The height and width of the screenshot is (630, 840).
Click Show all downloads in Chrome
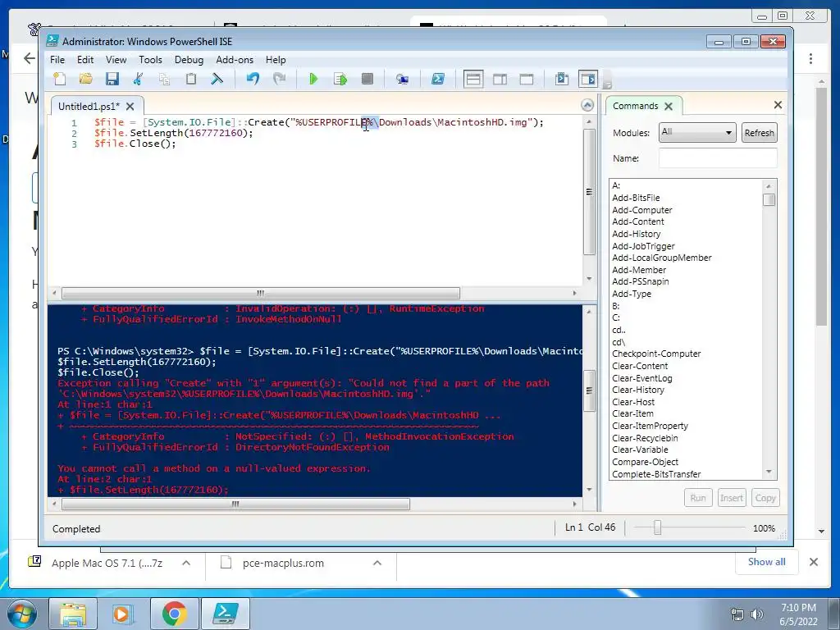click(x=767, y=562)
